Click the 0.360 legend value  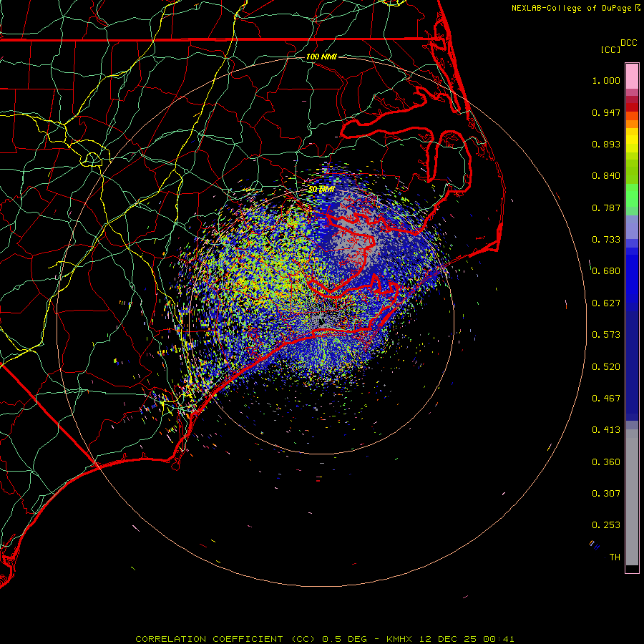pyautogui.click(x=606, y=462)
